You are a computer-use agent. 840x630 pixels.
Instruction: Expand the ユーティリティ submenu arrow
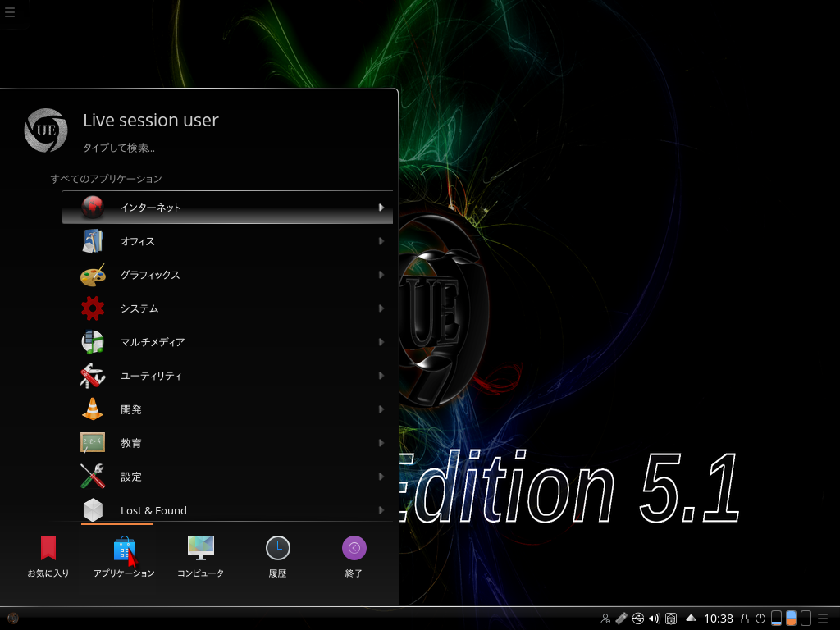click(x=381, y=376)
